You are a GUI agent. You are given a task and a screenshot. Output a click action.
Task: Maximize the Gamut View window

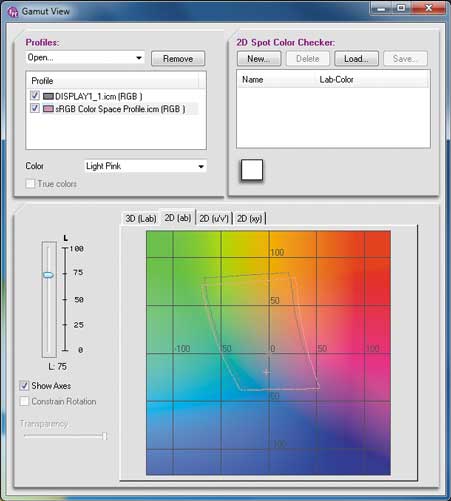point(402,8)
